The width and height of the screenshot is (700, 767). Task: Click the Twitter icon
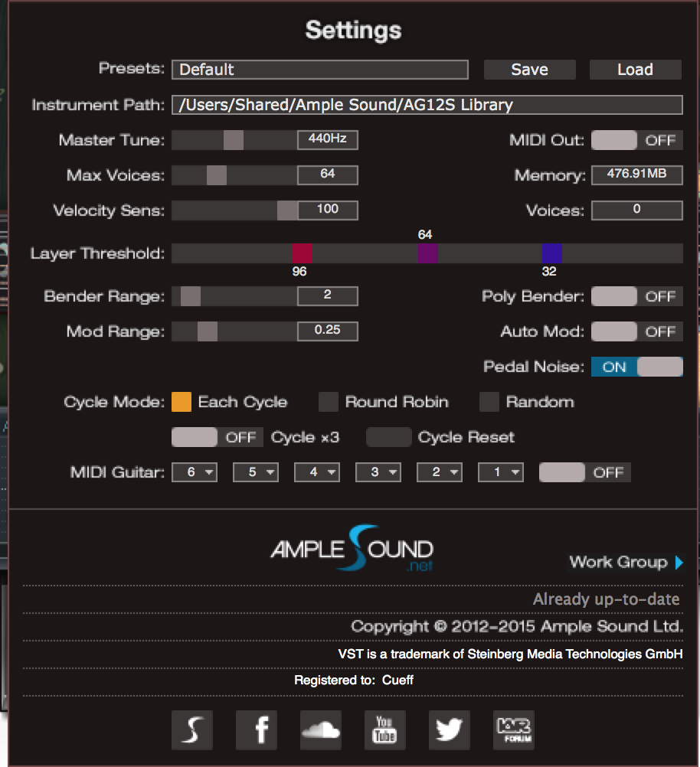click(450, 729)
